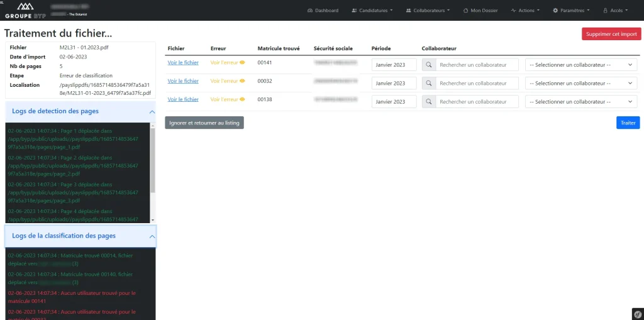Click the Groupe BYP logo

[25, 10]
